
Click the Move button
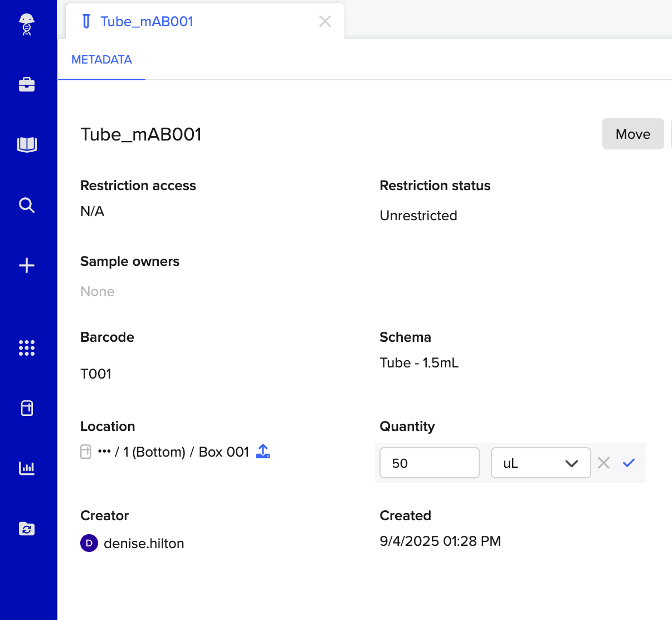coord(632,134)
